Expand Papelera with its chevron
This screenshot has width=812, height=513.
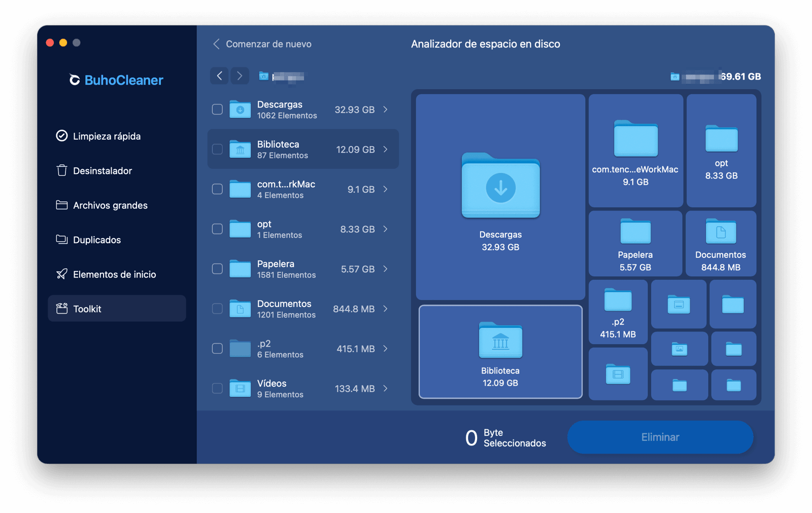(386, 269)
